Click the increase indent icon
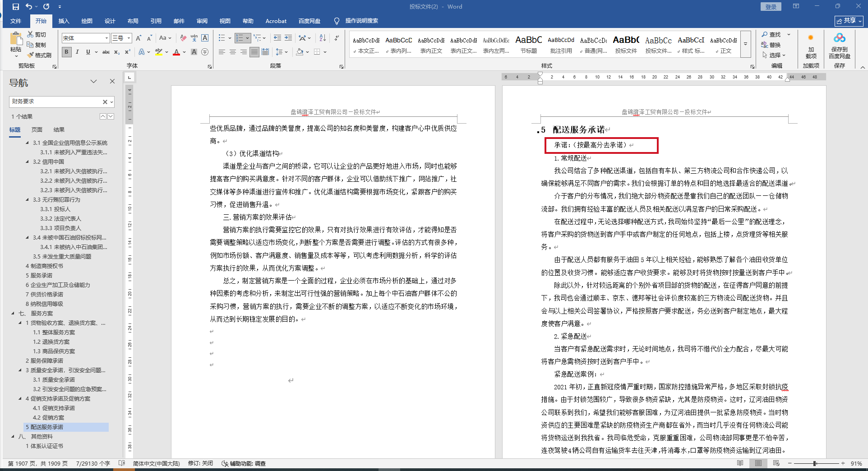868x471 pixels. [x=288, y=38]
